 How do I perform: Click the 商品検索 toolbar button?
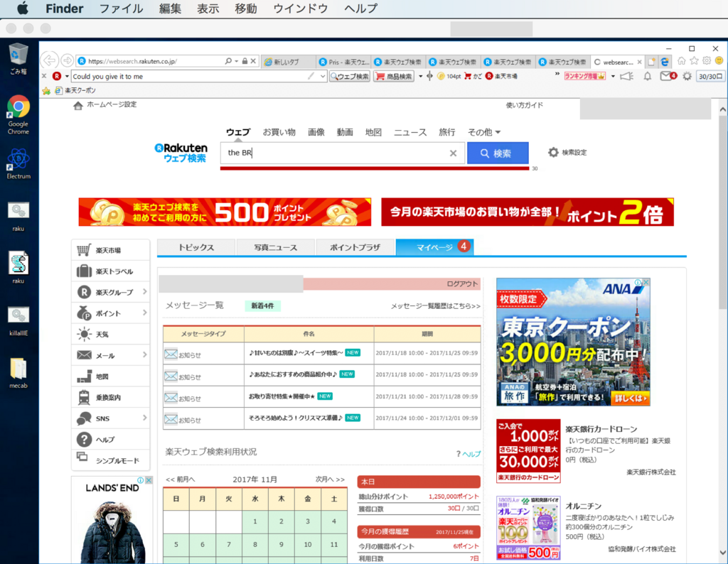(394, 76)
